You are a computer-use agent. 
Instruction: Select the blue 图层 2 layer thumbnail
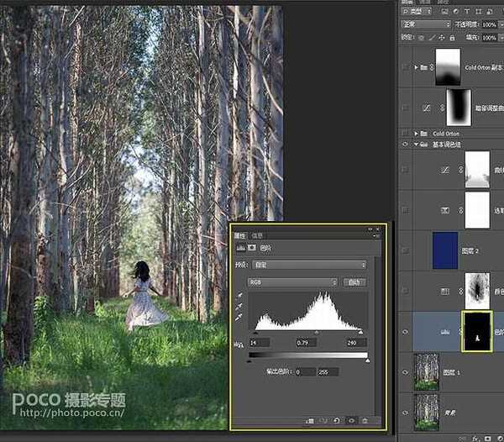point(444,250)
